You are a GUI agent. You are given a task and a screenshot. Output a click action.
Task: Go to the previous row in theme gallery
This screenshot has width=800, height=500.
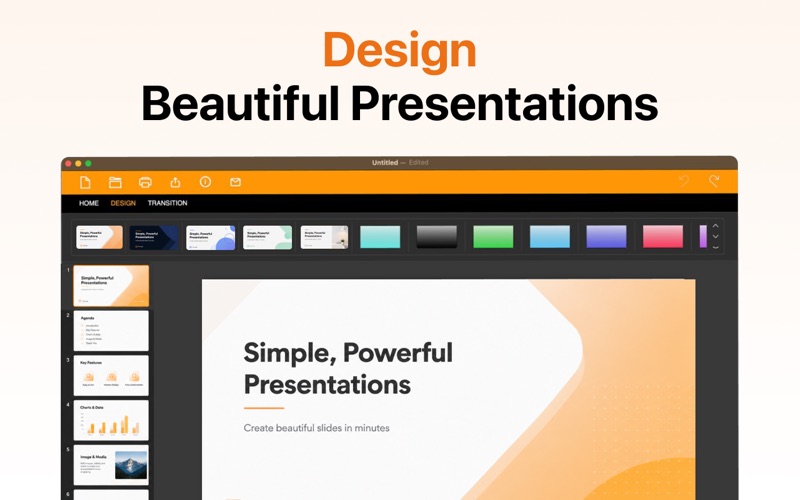coord(715,226)
